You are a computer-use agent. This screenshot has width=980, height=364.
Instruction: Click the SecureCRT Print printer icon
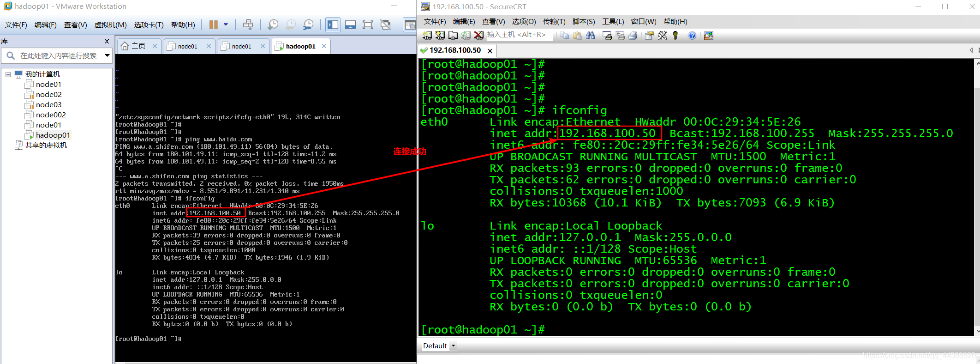tap(633, 35)
